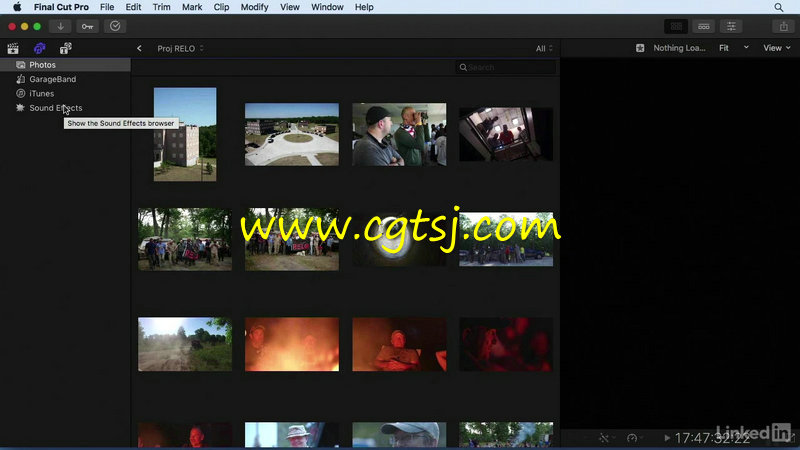
Task: Show the Titles and Generators sidebar icon
Action: (66, 48)
